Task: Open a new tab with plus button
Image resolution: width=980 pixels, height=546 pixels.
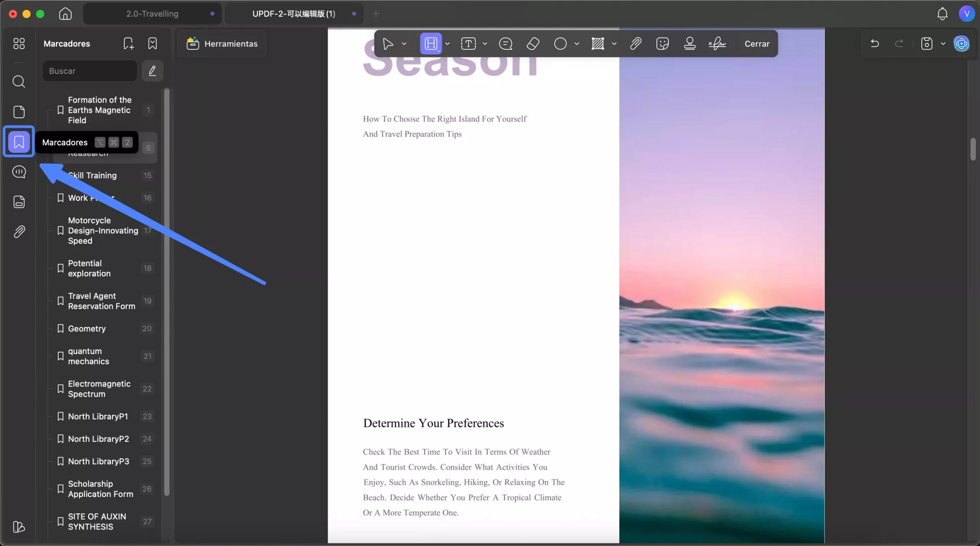Action: 376,14
